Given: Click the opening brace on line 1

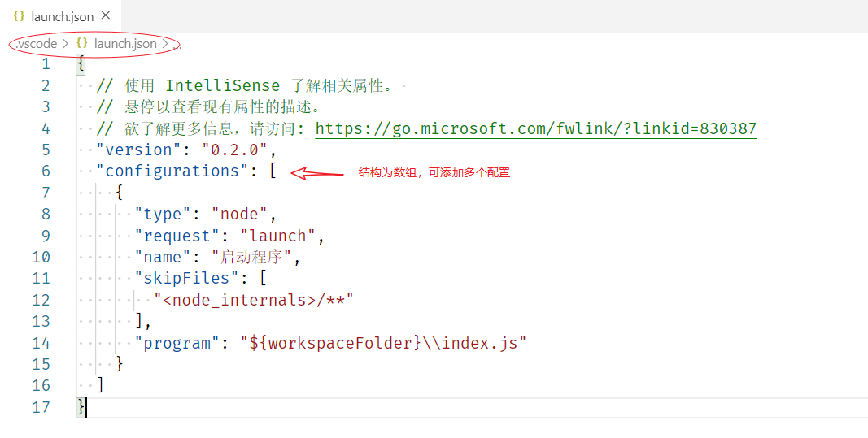Looking at the screenshot, I should click(81, 64).
